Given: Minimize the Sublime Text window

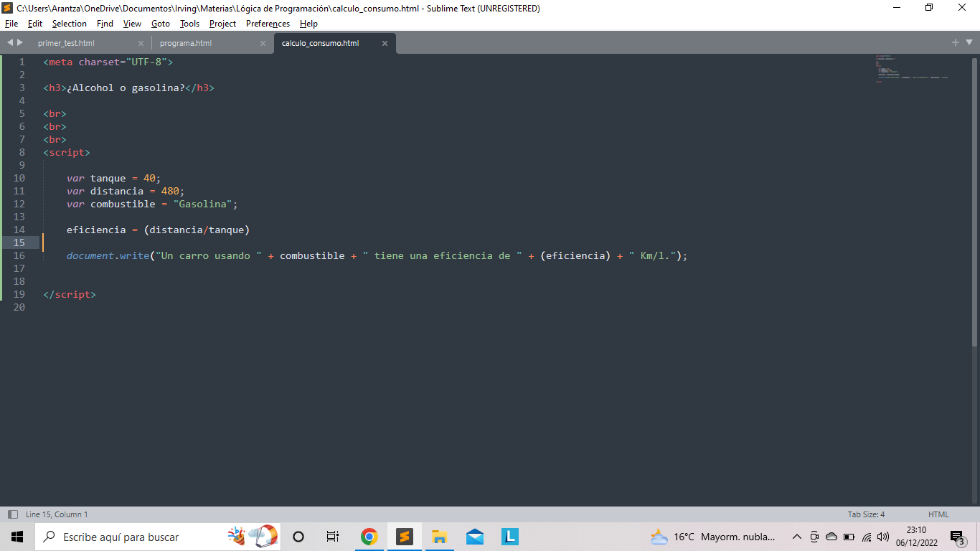Looking at the screenshot, I should 897,8.
